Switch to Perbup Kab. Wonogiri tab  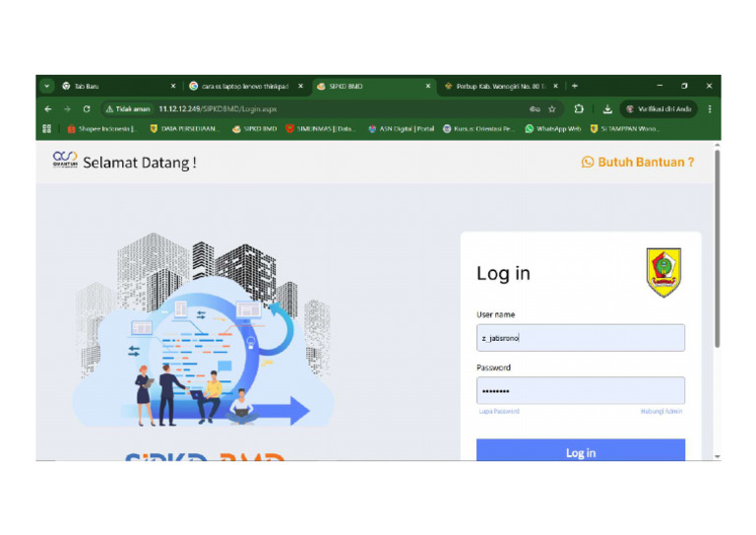[501, 87]
